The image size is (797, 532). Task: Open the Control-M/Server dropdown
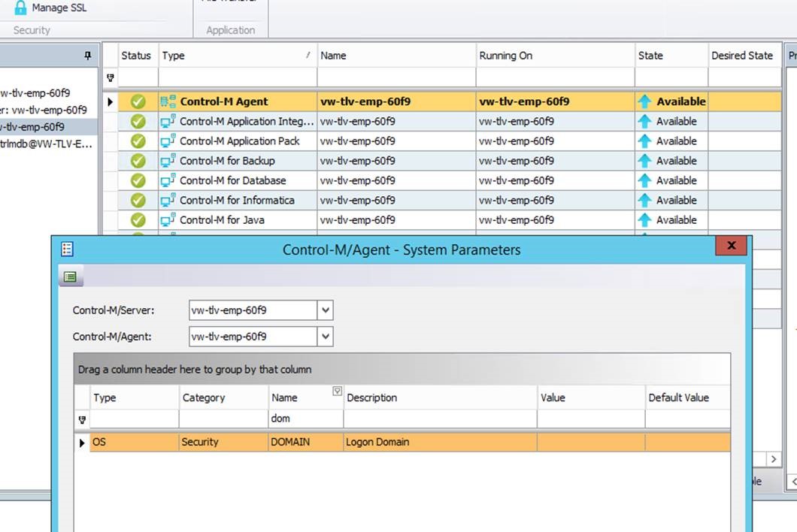coord(325,310)
